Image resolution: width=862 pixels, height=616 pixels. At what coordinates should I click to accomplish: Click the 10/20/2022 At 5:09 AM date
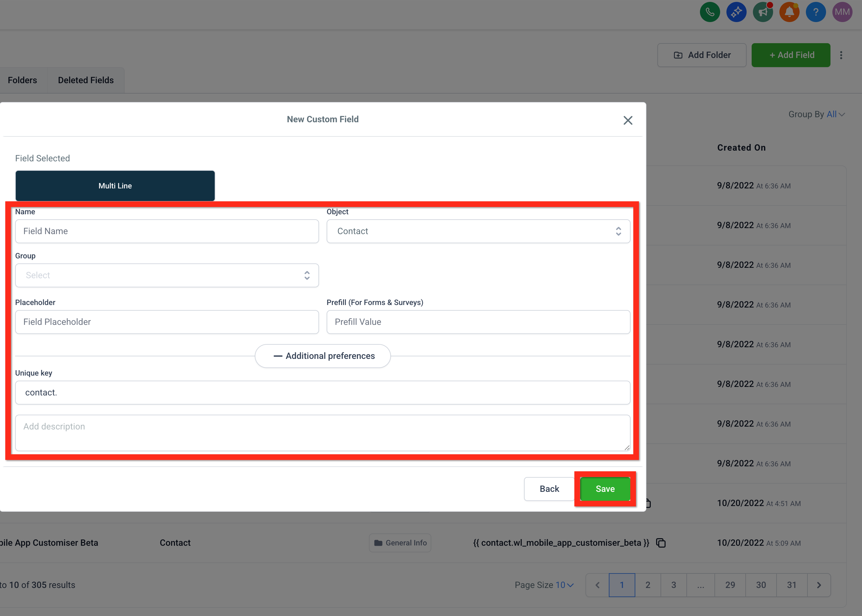759,543
